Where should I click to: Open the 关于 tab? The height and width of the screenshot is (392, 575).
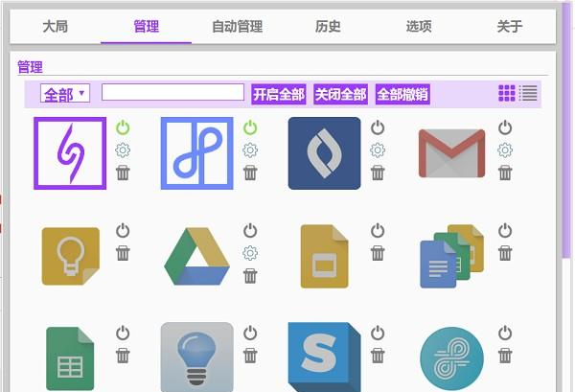click(x=510, y=27)
